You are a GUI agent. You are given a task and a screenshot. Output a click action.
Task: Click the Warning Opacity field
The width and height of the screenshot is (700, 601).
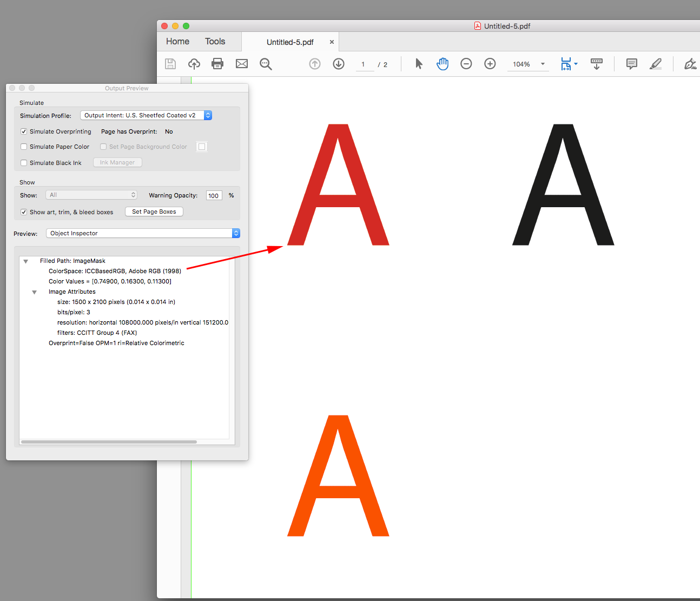[x=214, y=195]
